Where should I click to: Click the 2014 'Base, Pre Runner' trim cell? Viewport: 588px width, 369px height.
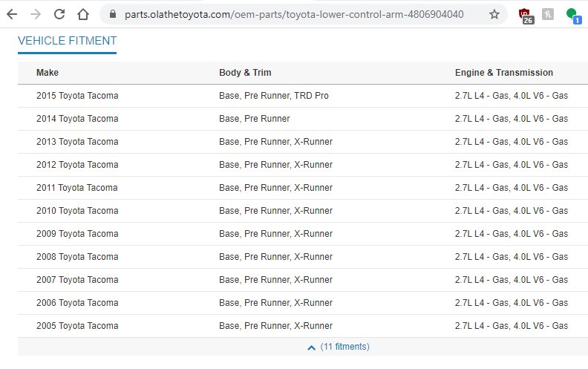click(254, 119)
